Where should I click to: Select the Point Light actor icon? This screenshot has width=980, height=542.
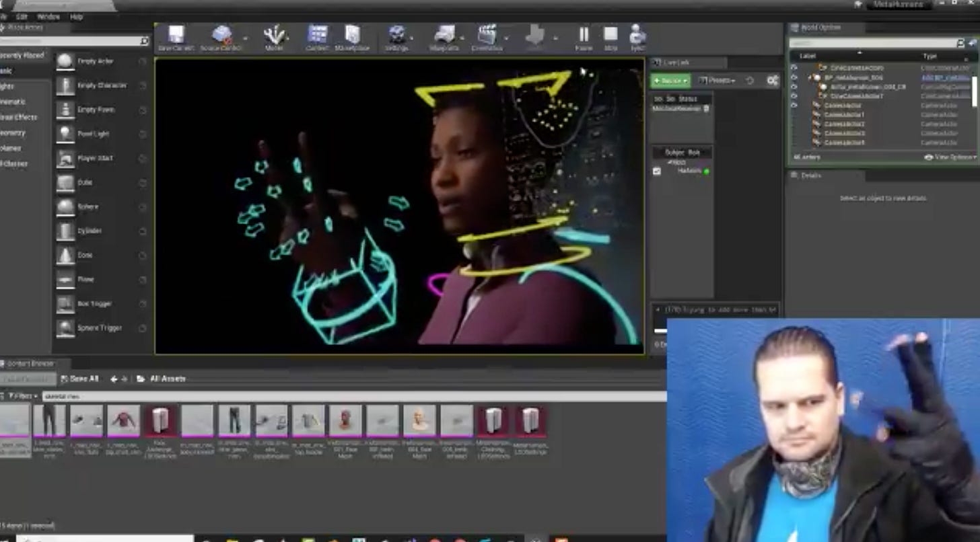(65, 134)
